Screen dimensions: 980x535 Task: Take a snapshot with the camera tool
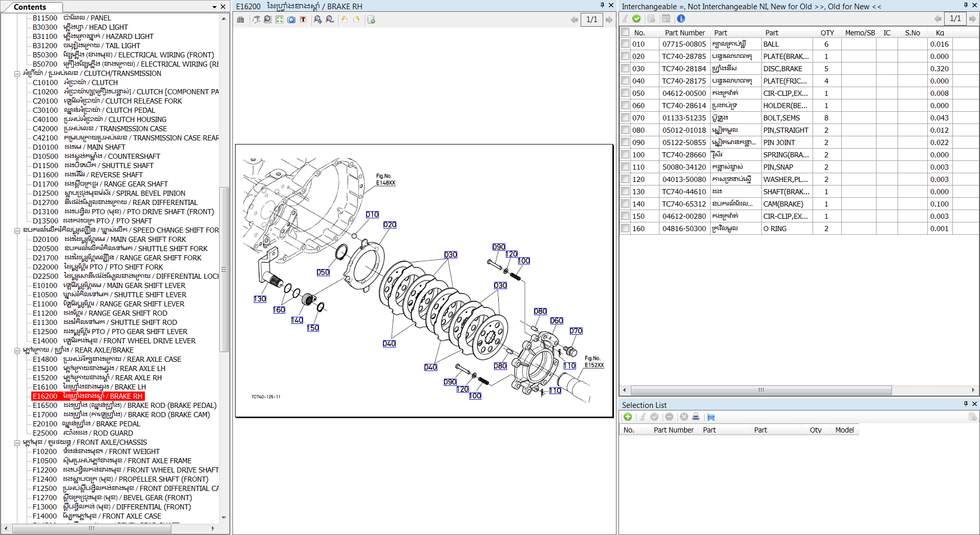291,19
